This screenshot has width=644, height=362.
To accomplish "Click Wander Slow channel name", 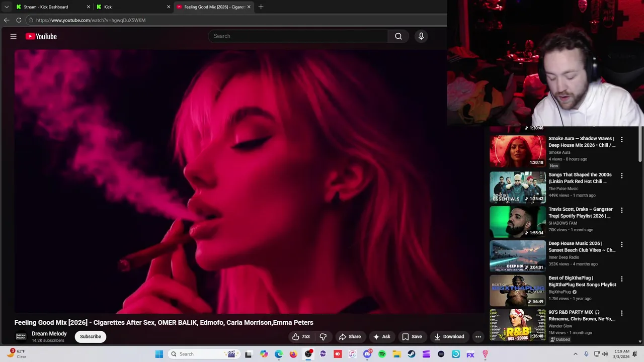I will 560,326.
